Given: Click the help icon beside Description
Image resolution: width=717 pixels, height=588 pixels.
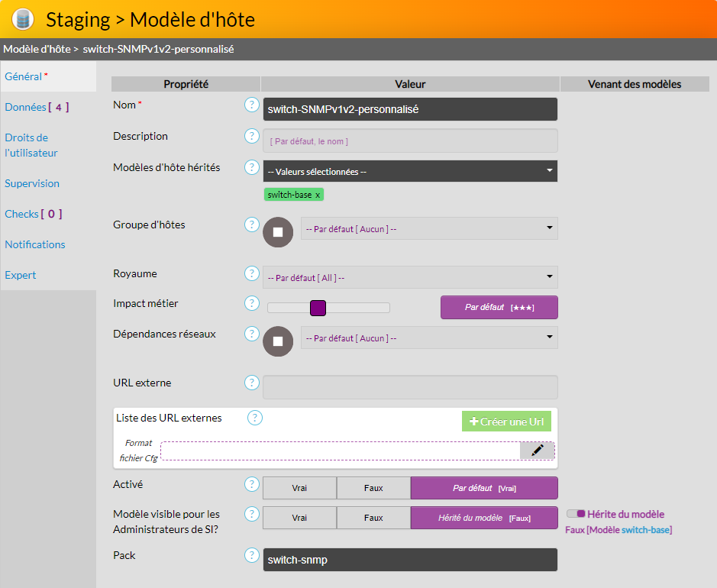Looking at the screenshot, I should click(x=252, y=136).
